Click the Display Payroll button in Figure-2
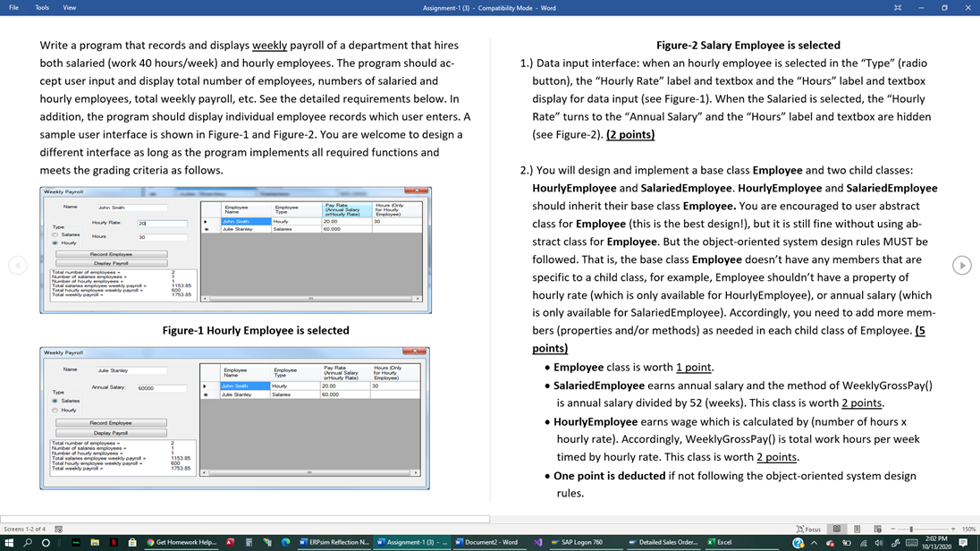The image size is (980, 551). [111, 433]
